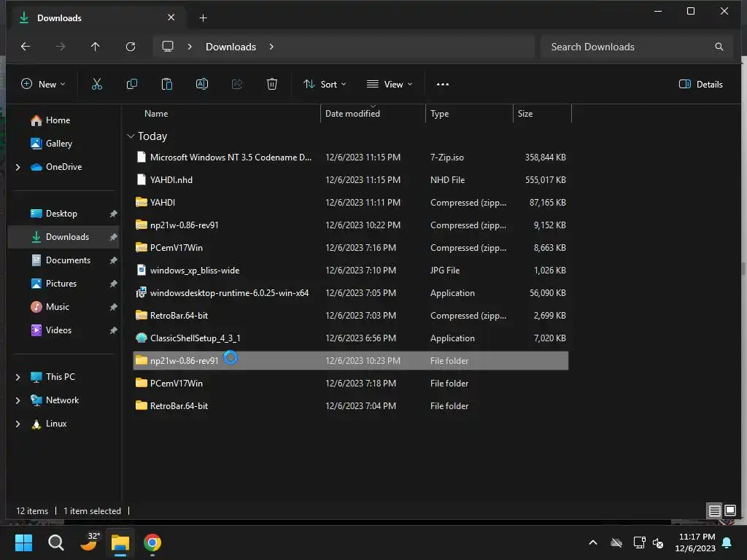Click the Paste clipboard icon
747x560 pixels.
167,85
